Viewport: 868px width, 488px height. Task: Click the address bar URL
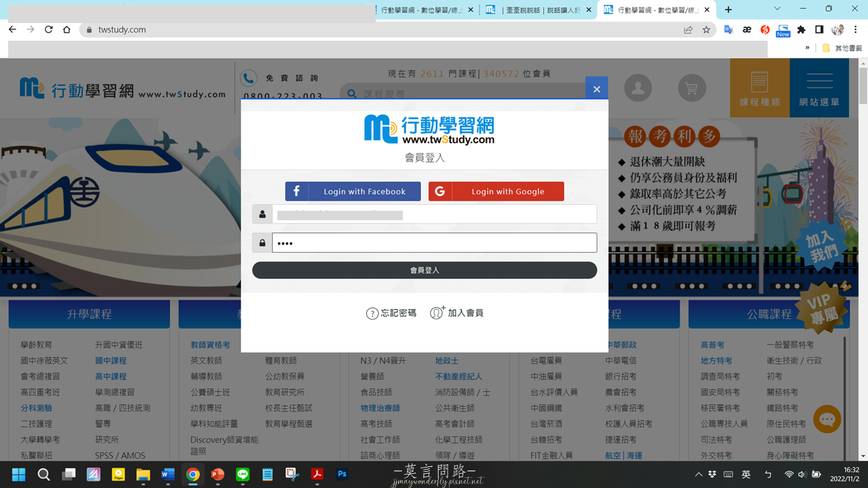(122, 30)
